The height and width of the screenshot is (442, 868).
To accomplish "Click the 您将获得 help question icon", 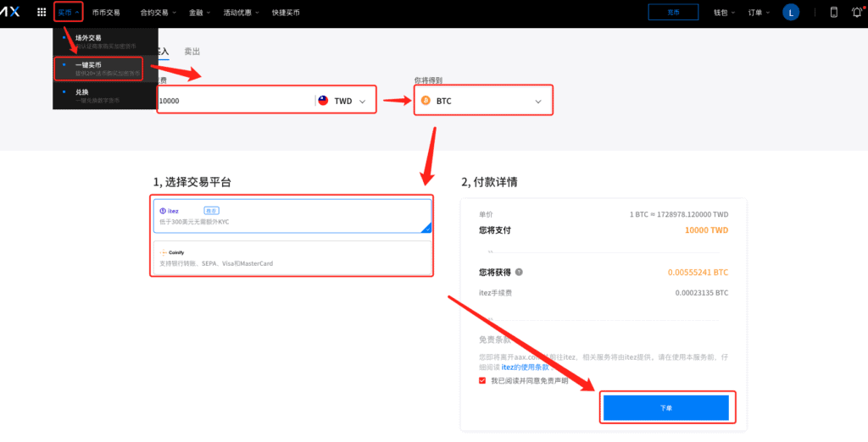I will 519,272.
